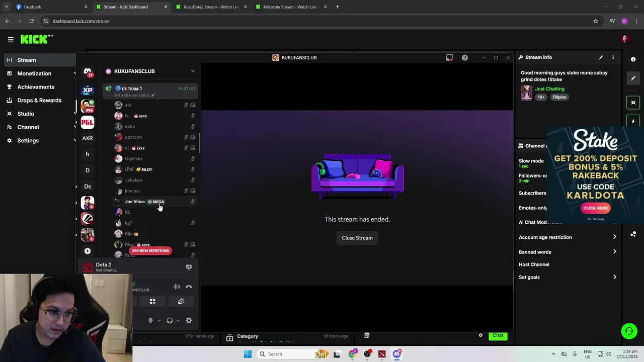Open Discord activities button

point(152,302)
